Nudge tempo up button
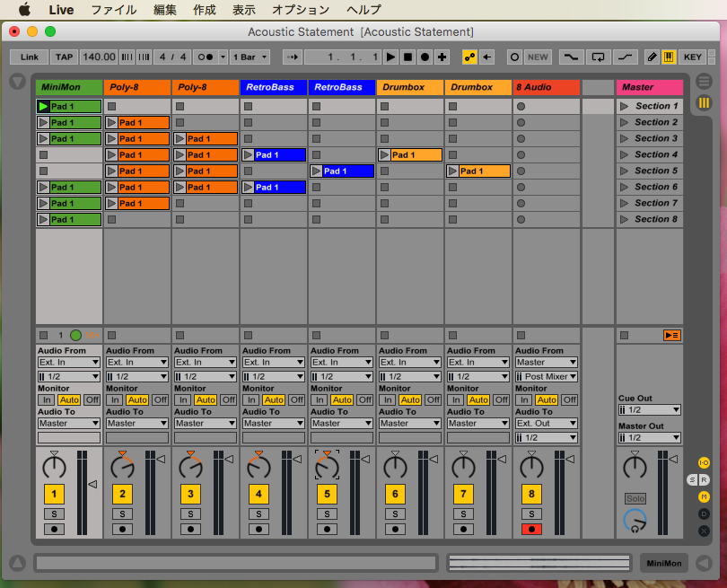 (144, 57)
